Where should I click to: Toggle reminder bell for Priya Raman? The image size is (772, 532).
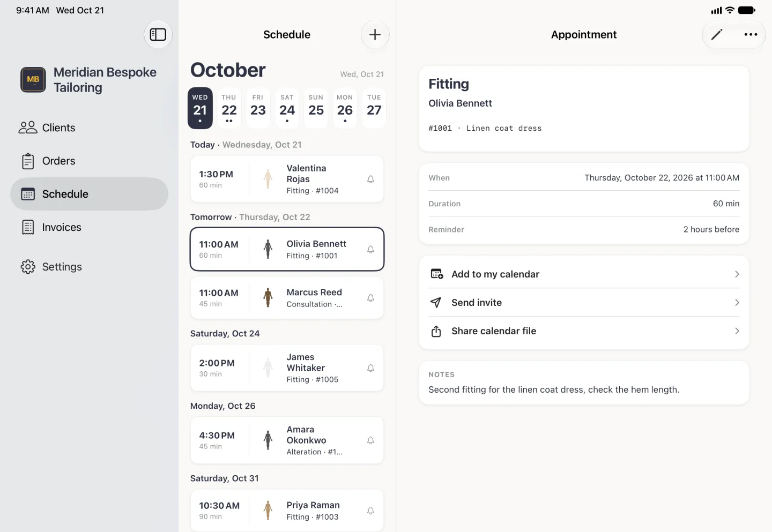click(370, 511)
